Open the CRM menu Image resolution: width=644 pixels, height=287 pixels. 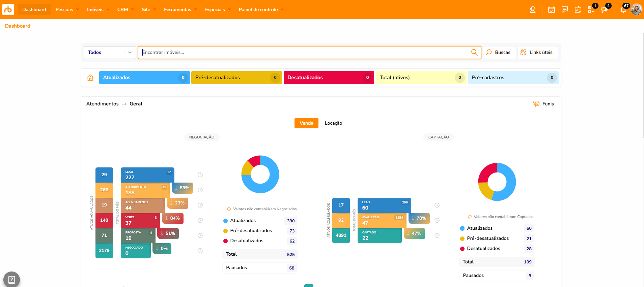click(125, 9)
